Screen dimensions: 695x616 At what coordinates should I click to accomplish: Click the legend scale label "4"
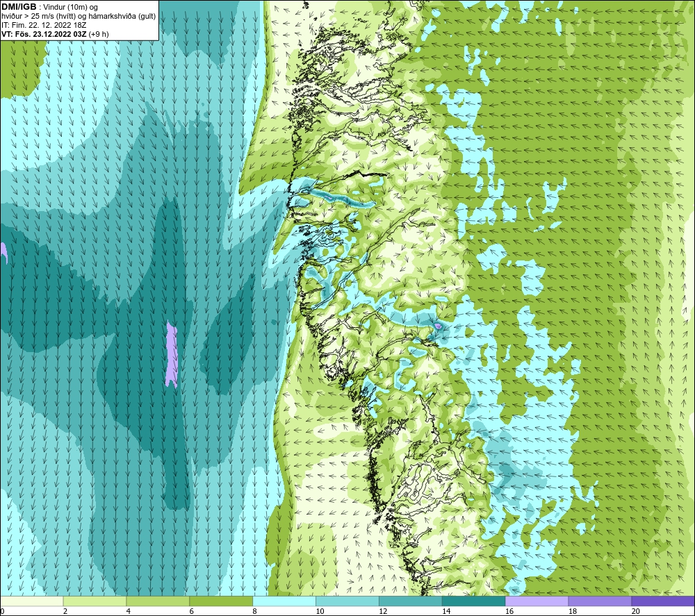pos(128,611)
